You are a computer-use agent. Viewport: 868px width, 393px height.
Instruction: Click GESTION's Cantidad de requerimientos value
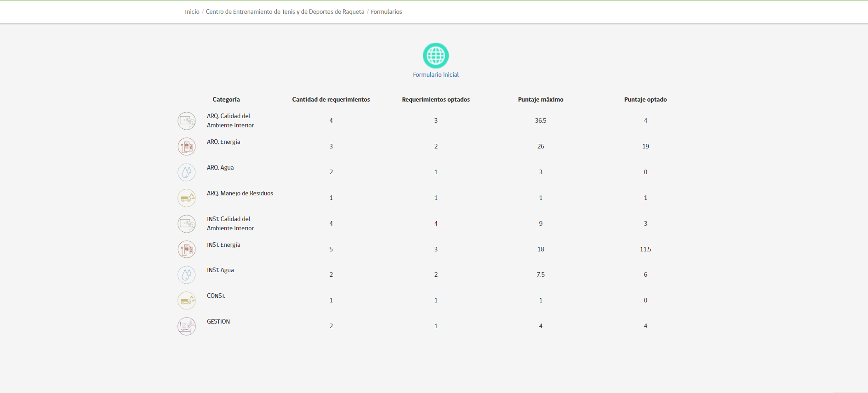(331, 326)
